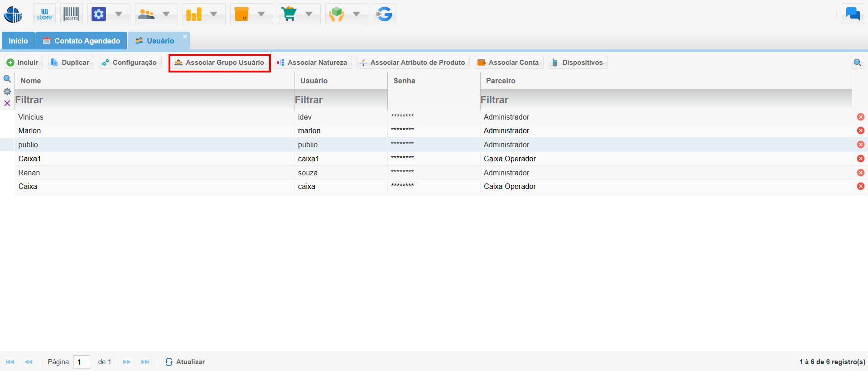Click the Incluir button
The image size is (868, 371).
pyautogui.click(x=23, y=63)
